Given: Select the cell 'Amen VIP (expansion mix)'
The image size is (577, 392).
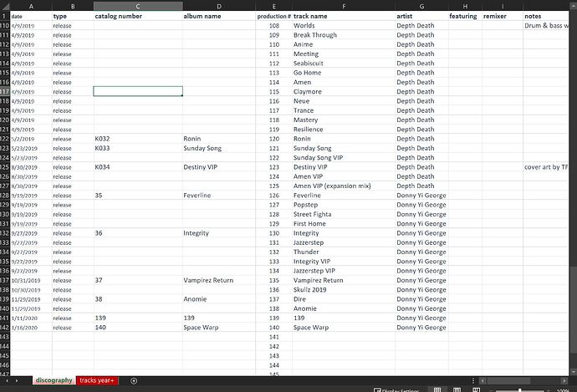Looking at the screenshot, I should (x=344, y=186).
